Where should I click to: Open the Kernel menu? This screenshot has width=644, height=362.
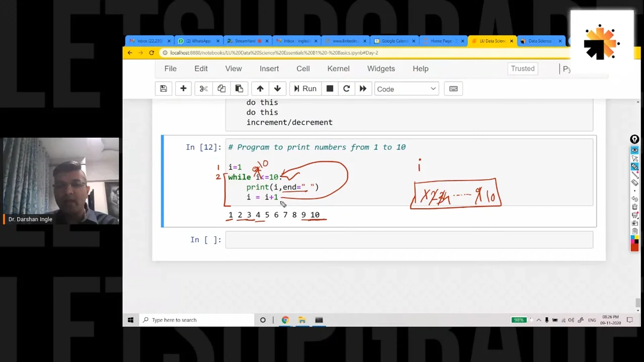338,68
